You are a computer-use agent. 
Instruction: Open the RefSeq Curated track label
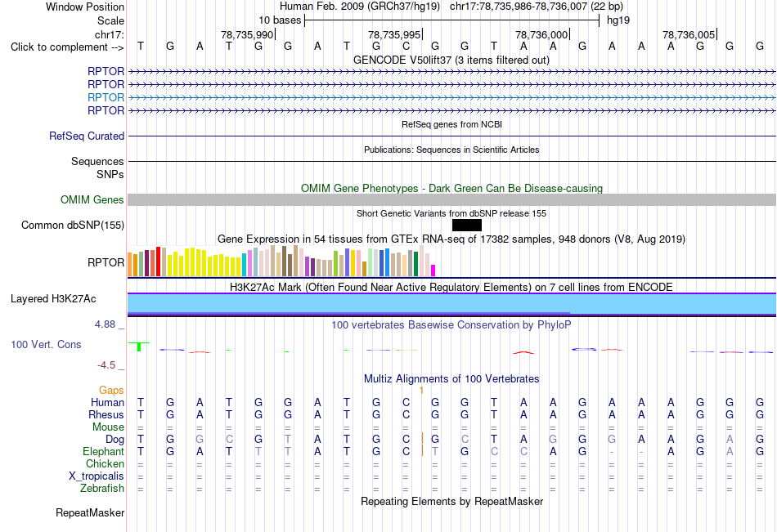coord(86,136)
